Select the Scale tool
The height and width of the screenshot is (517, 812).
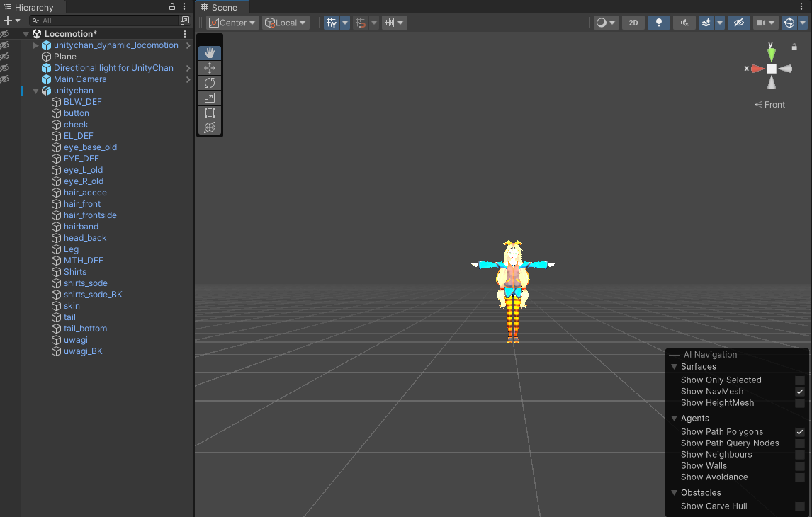point(210,98)
